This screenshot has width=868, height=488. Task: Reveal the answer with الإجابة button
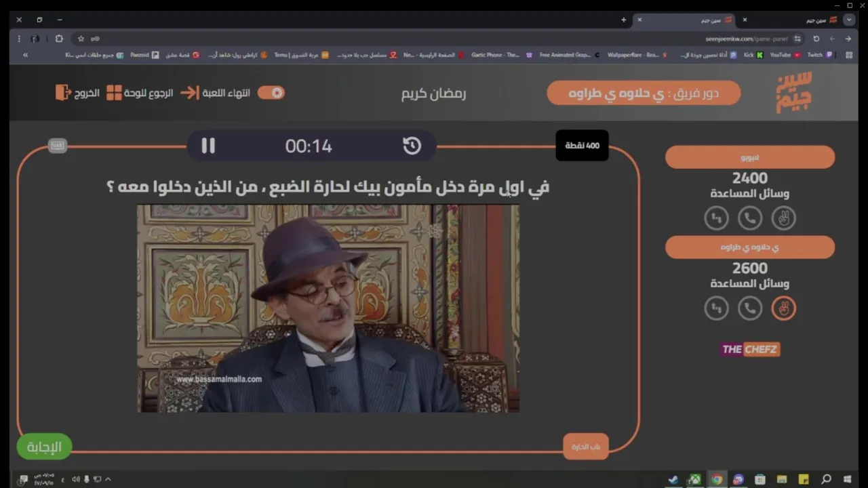click(x=44, y=447)
